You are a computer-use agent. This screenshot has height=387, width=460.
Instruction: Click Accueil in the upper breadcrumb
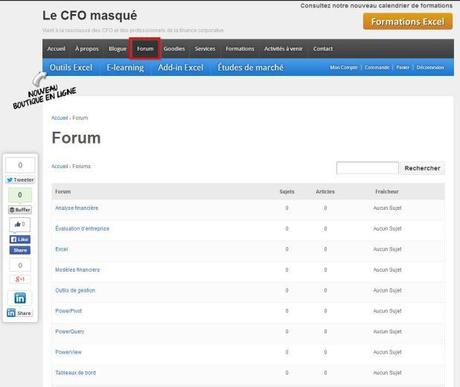[60, 118]
